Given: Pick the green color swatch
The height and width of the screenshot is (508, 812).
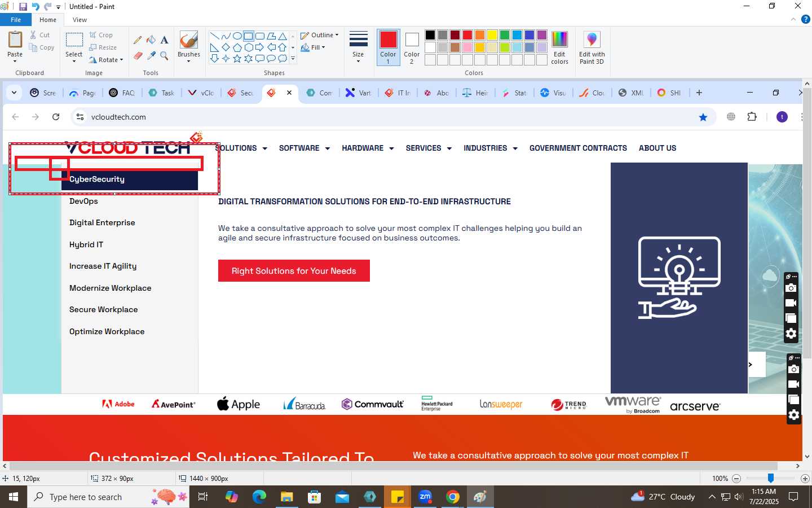Looking at the screenshot, I should coord(505,35).
